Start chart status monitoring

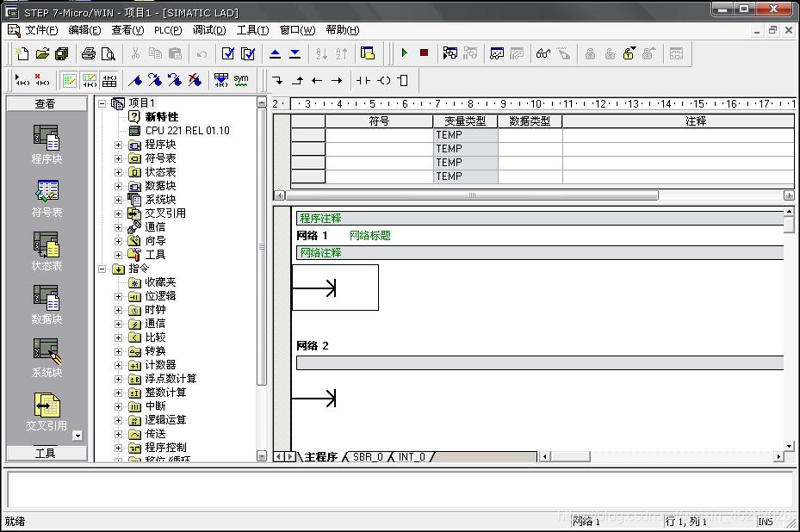coord(496,53)
